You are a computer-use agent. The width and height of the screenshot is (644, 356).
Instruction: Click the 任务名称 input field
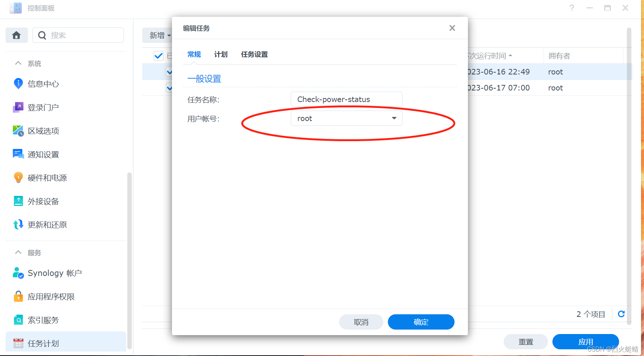click(346, 99)
